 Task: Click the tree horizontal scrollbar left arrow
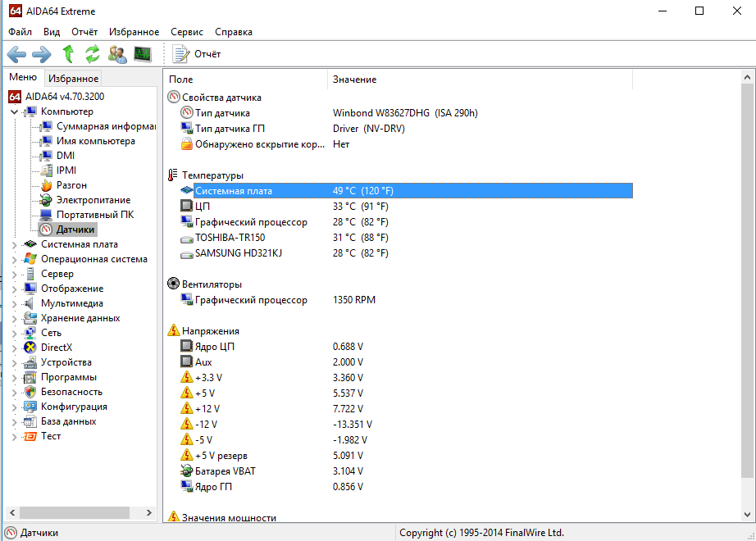click(x=12, y=512)
